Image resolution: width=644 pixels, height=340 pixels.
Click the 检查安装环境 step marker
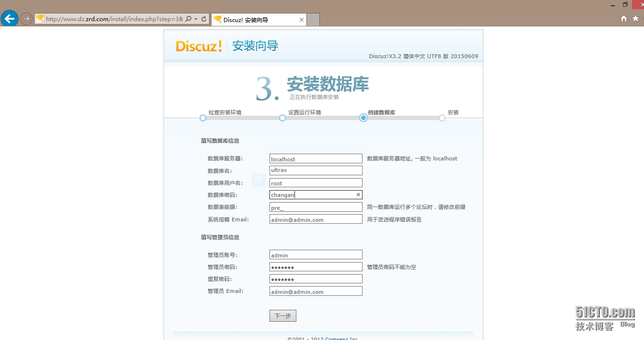click(x=203, y=118)
